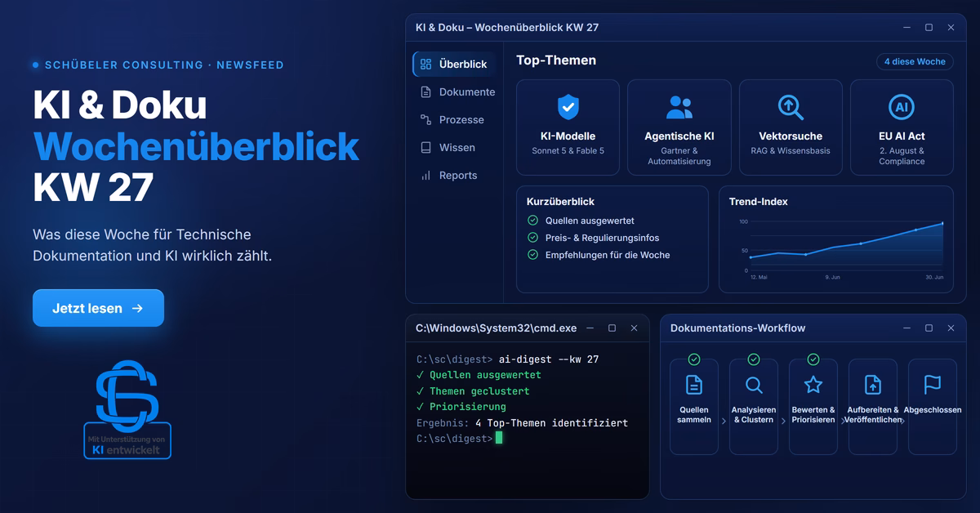Click the 4 diese Woche badge

[915, 61]
